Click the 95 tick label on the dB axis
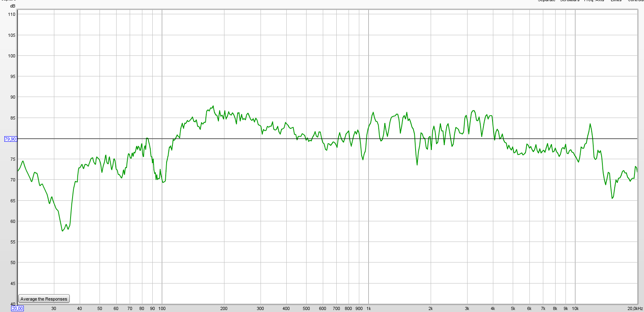The image size is (644, 312). (13, 76)
